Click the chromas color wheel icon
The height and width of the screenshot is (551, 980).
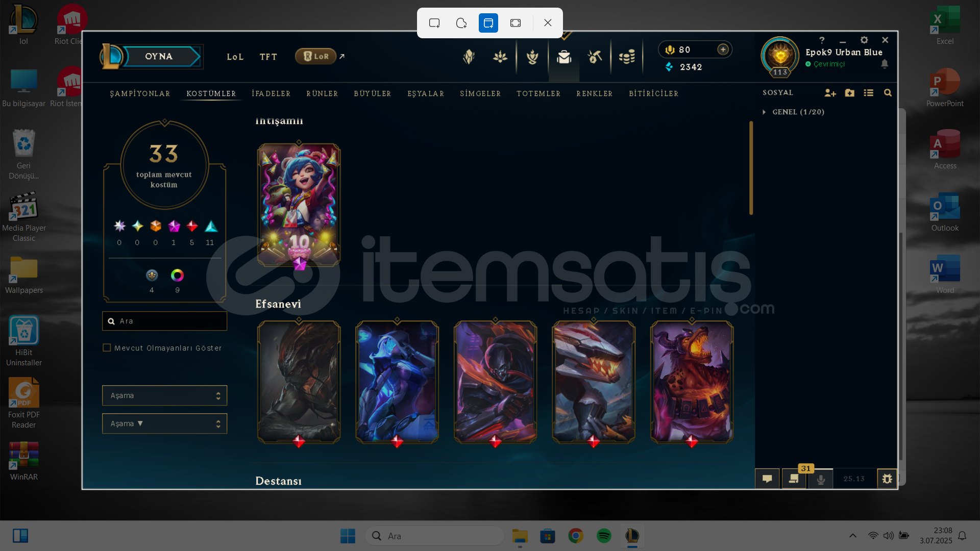177,275
